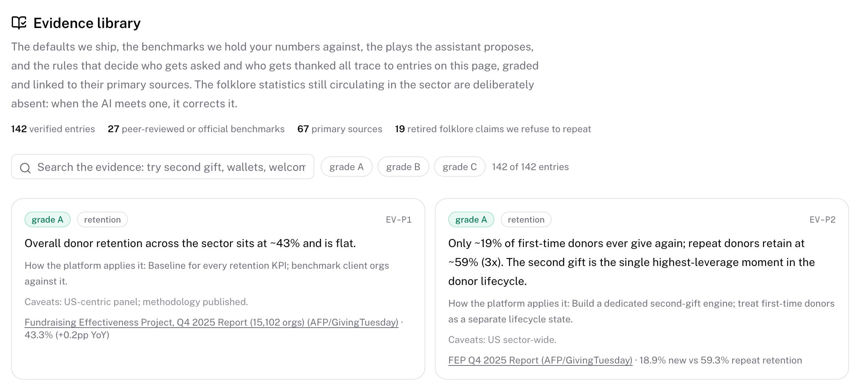Click the Evidence library book icon
The width and height of the screenshot is (868, 386).
(19, 23)
